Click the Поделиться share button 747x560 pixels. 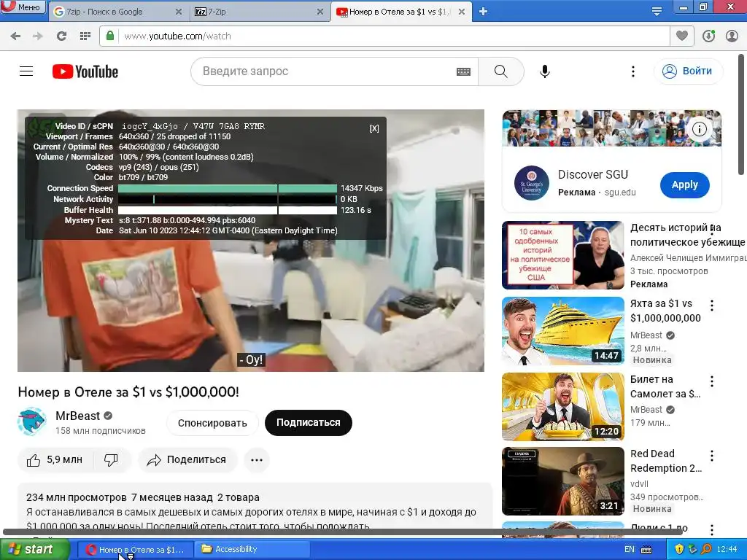click(x=187, y=460)
